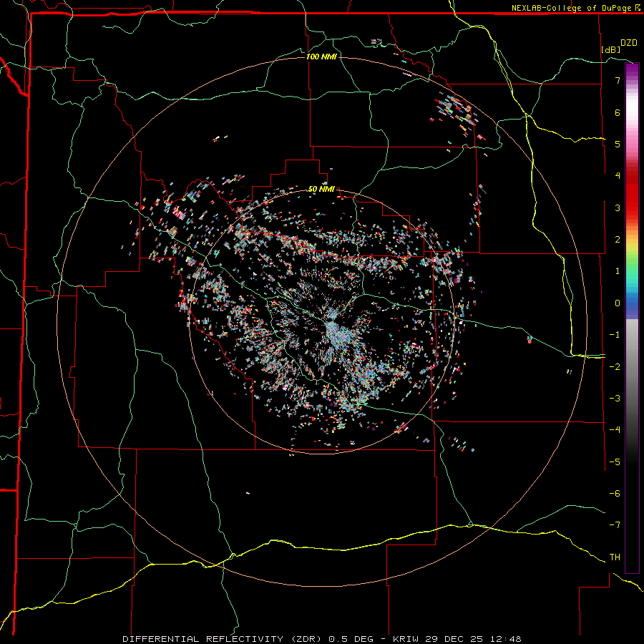
Task: Select the -6 dB scale label
Action: (x=615, y=494)
